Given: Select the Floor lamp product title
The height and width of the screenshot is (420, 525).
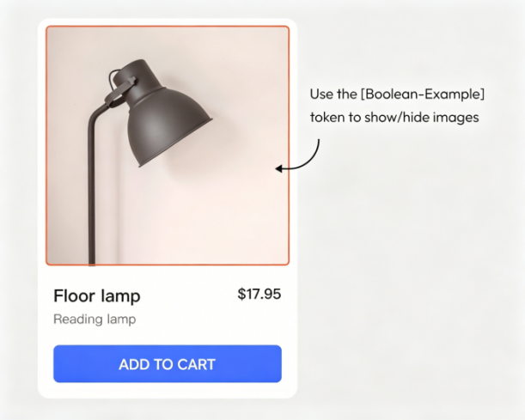Looking at the screenshot, I should (x=97, y=296).
